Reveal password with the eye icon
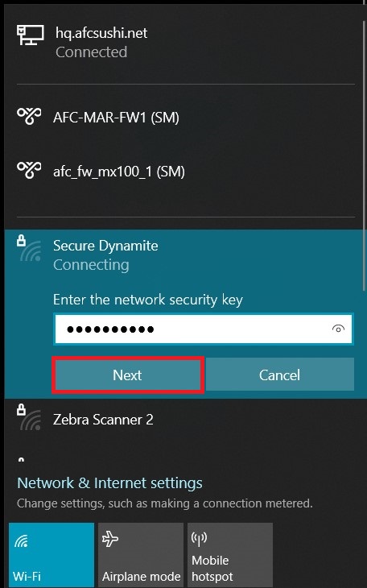This screenshot has height=588, width=367. click(x=338, y=329)
